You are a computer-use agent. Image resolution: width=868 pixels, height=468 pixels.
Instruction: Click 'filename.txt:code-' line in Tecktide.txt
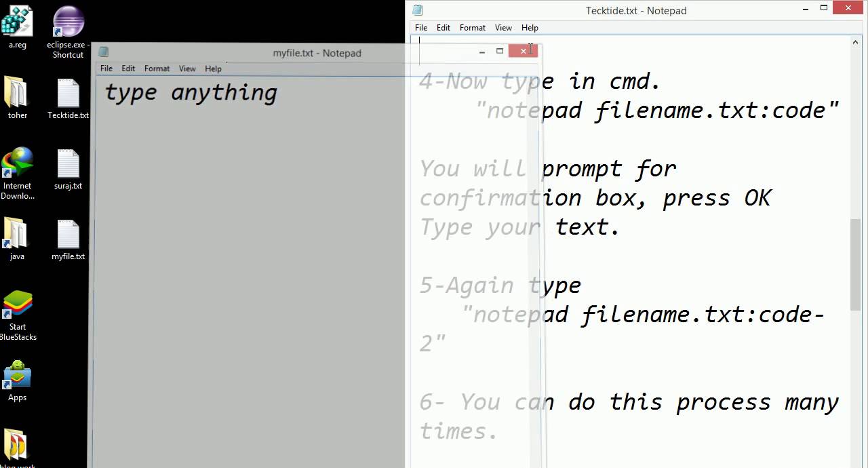pyautogui.click(x=703, y=315)
